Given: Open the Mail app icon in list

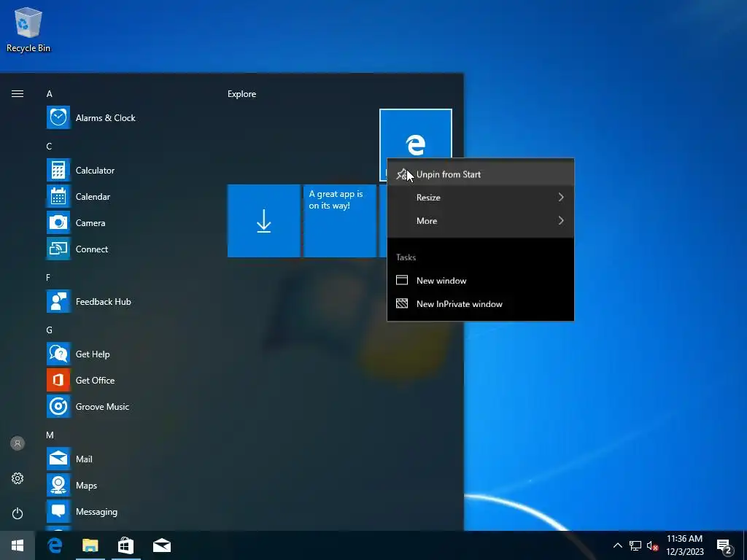Looking at the screenshot, I should tap(58, 459).
